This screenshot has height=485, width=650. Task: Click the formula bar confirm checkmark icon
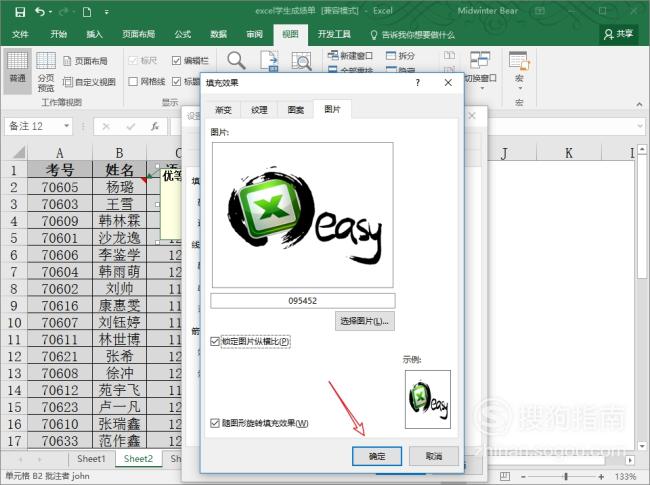click(131, 126)
